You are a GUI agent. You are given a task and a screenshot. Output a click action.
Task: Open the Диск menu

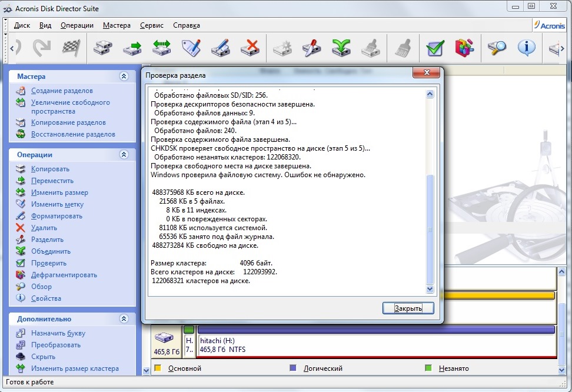(x=22, y=25)
